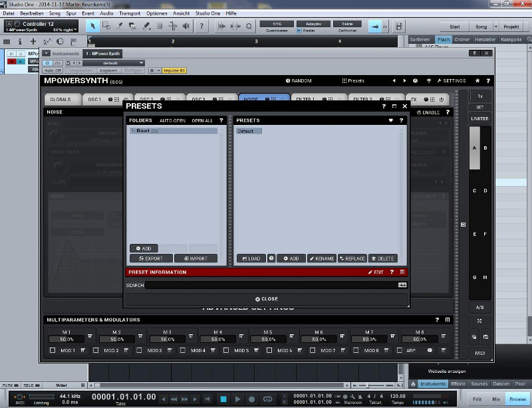Enable the MOD 5 checkbox
The image size is (532, 408).
click(226, 350)
